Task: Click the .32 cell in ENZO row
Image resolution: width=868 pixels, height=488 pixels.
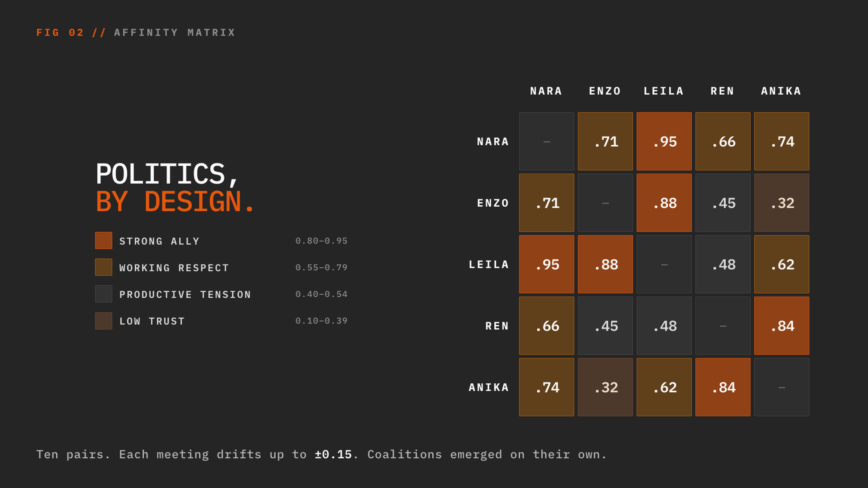Action: (781, 203)
